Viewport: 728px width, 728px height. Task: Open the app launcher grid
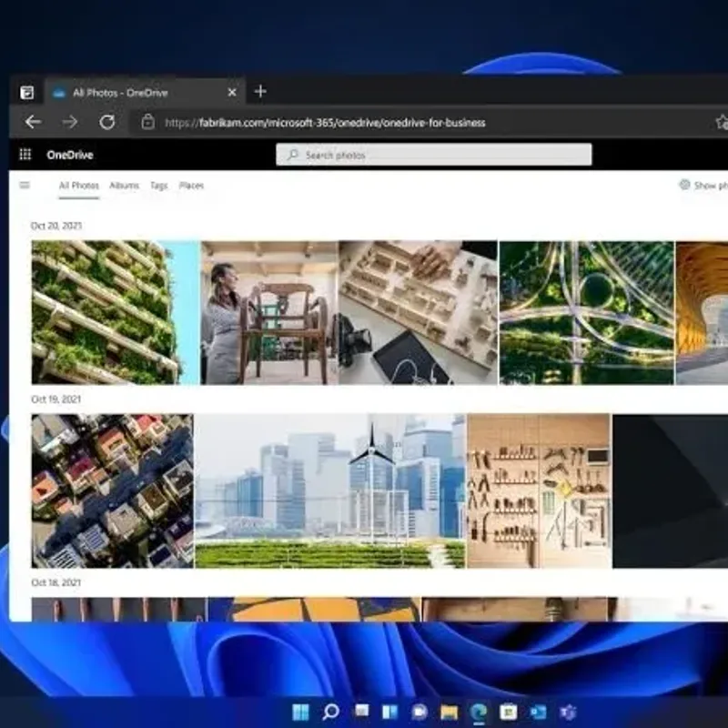pyautogui.click(x=25, y=154)
